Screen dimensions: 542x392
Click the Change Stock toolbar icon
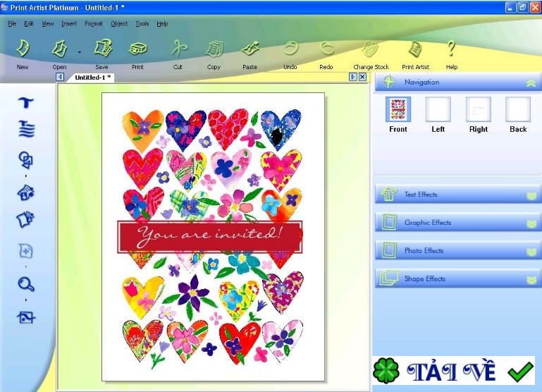click(370, 49)
